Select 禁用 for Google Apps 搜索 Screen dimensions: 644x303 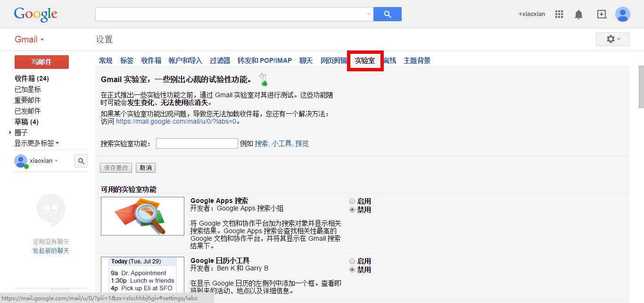click(x=352, y=210)
